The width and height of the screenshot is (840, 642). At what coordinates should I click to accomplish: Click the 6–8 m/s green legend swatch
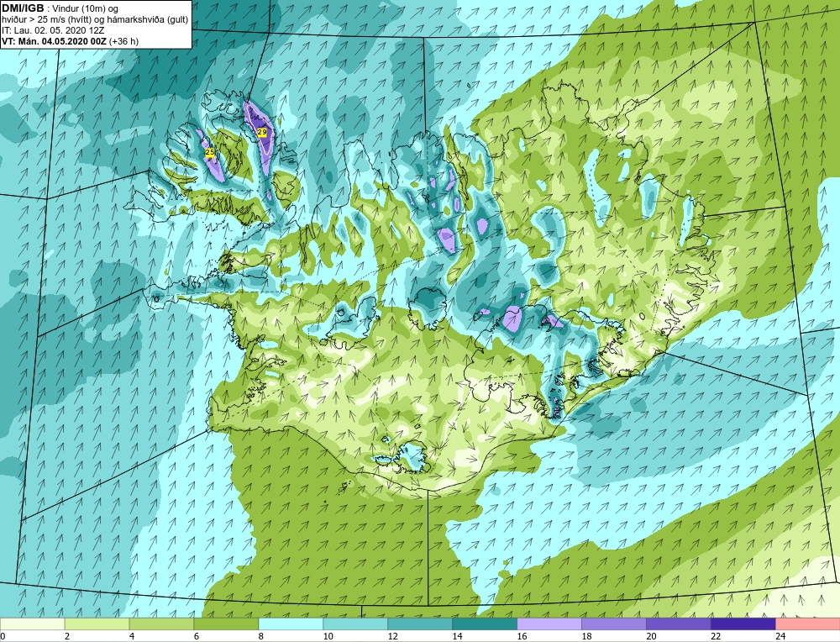226,624
